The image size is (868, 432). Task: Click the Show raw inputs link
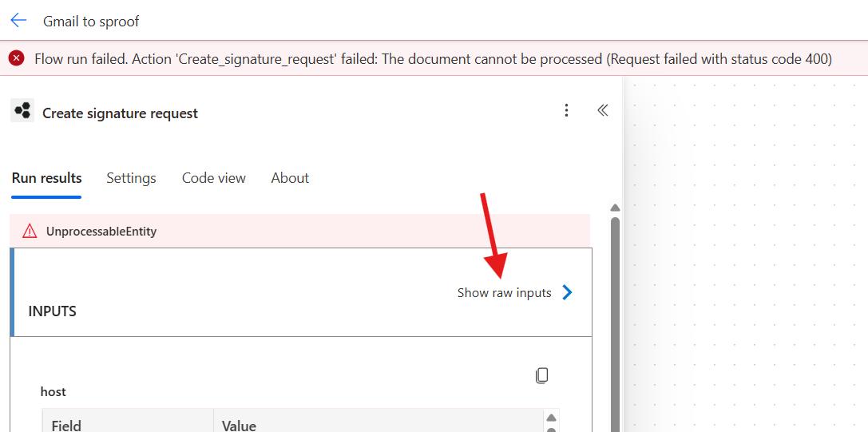click(x=505, y=293)
